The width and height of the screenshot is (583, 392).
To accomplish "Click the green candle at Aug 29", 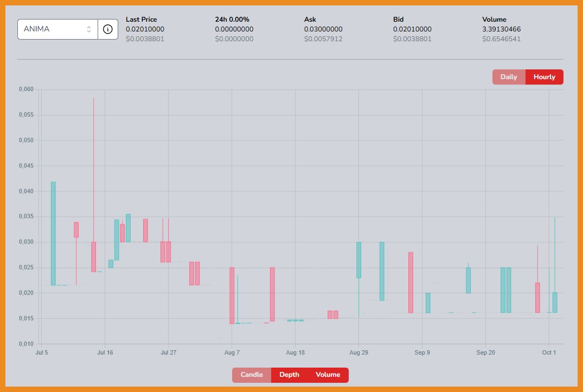I will point(358,260).
